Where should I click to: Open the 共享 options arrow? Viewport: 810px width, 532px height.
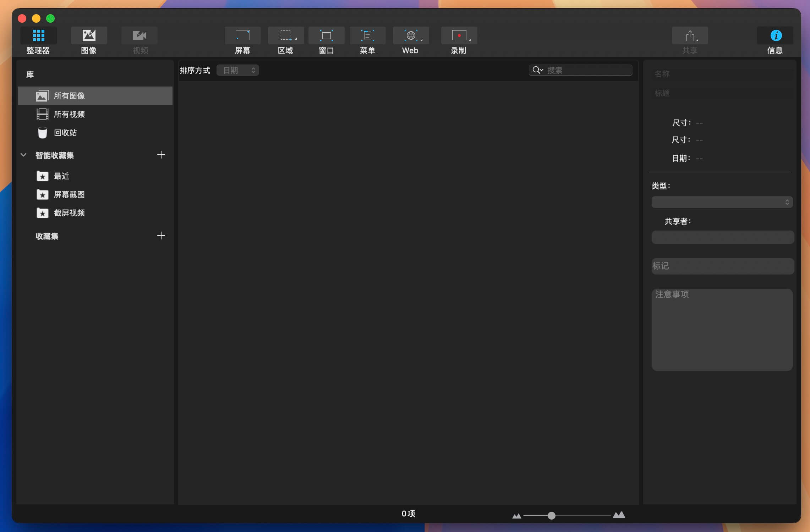click(x=697, y=40)
